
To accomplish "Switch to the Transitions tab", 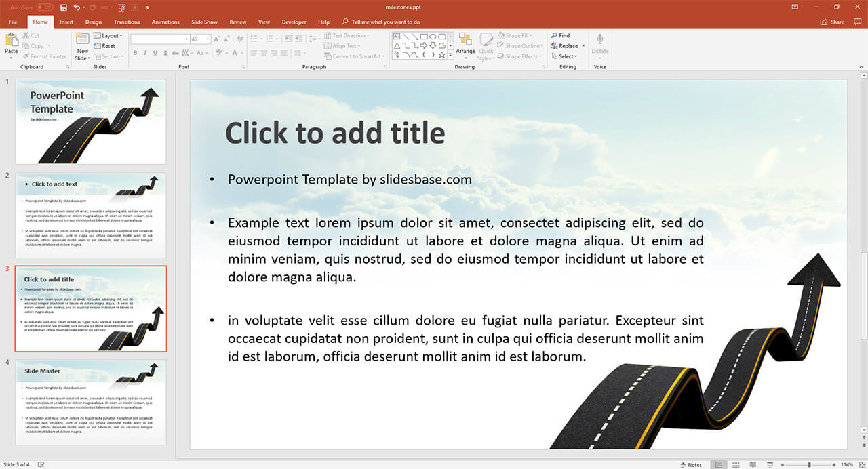I will click(127, 22).
